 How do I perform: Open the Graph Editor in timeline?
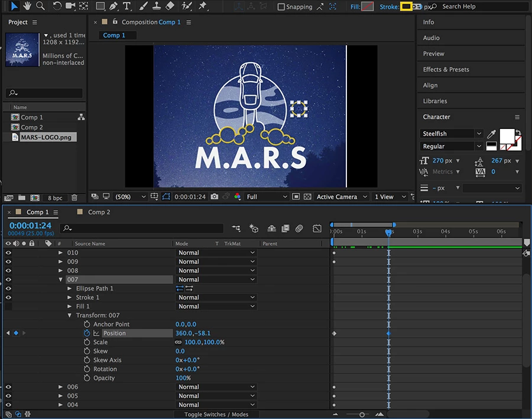click(317, 228)
